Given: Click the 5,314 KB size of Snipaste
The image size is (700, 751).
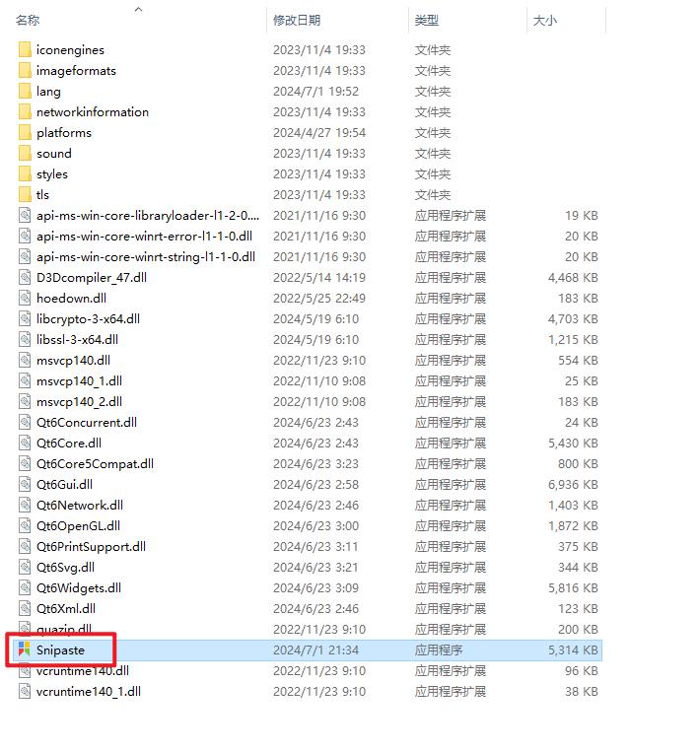Looking at the screenshot, I should [573, 649].
